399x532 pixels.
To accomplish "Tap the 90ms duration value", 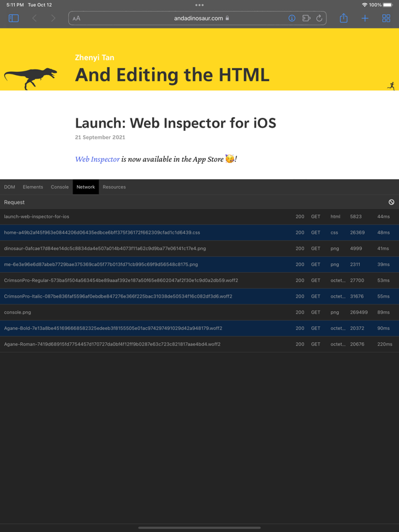I will pos(383,328).
